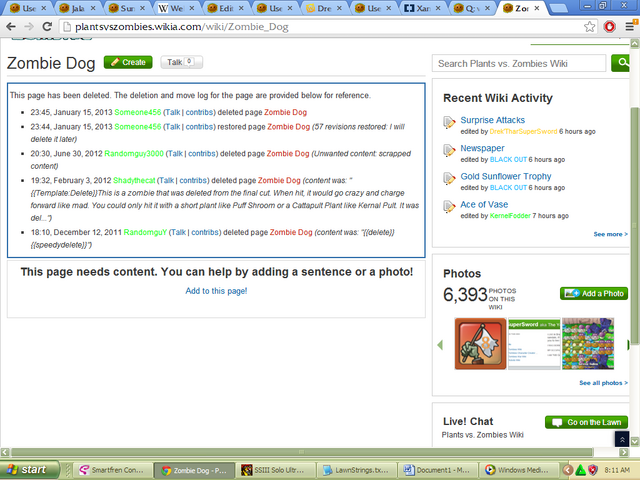
Task: Open contribs link for Shadythecat
Action: [x=193, y=180]
